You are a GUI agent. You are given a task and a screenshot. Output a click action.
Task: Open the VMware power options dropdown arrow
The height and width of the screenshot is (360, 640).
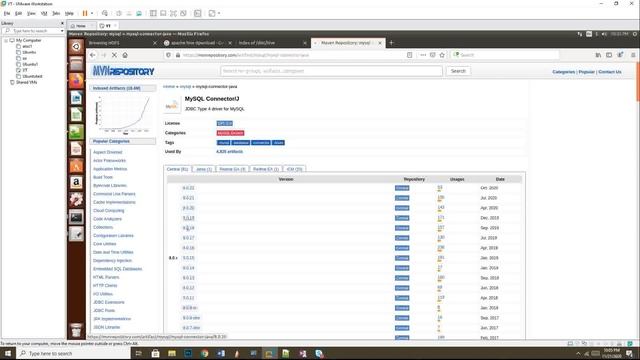(92, 13)
